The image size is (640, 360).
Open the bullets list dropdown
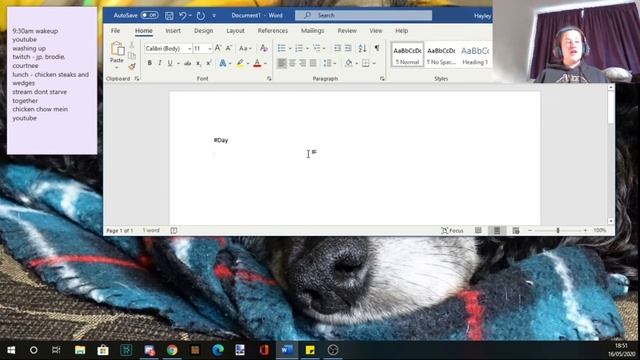click(290, 49)
